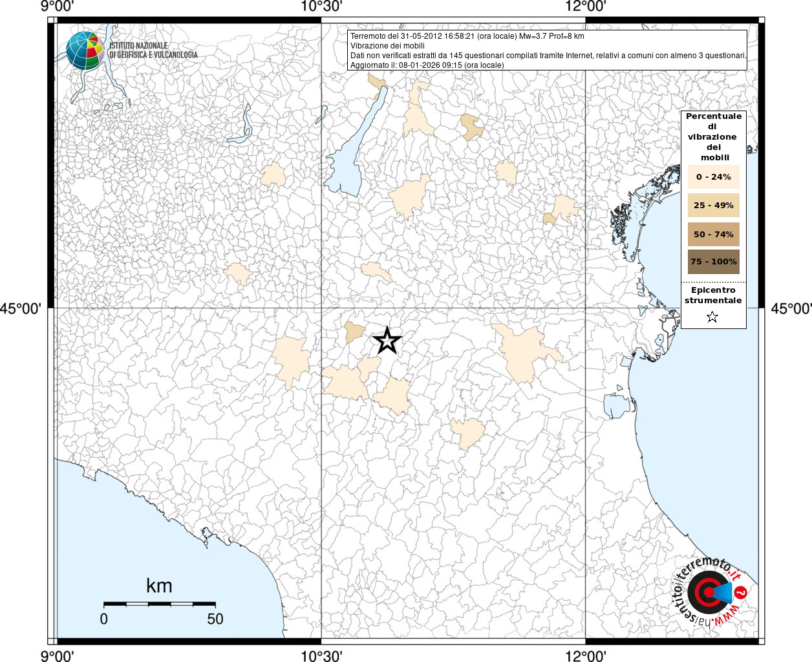Image resolution: width=812 pixels, height=662 pixels.
Task: Click the star symbol in legend
Action: 712,317
